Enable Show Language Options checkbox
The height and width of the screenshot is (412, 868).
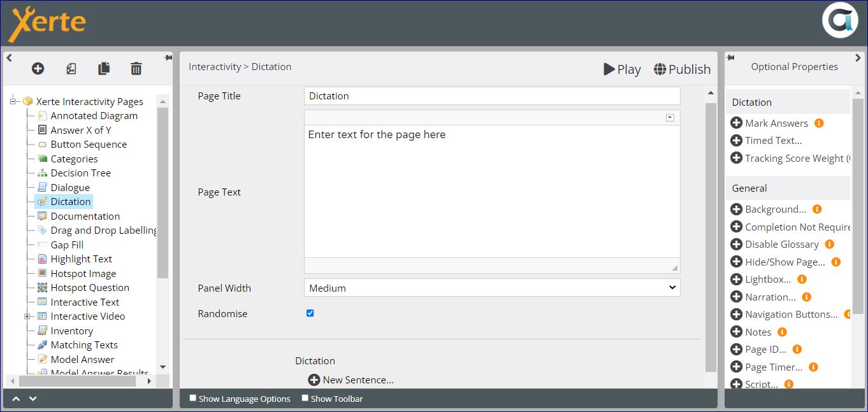pyautogui.click(x=193, y=398)
